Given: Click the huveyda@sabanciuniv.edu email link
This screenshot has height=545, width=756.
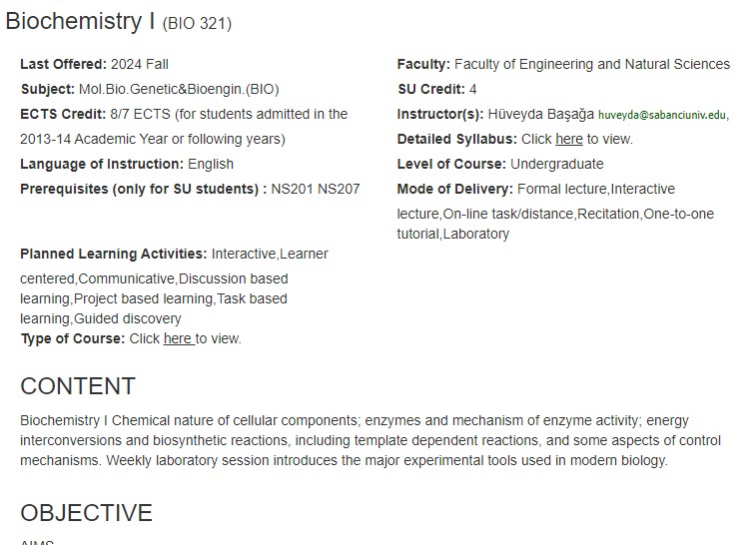Looking at the screenshot, I should (x=662, y=115).
